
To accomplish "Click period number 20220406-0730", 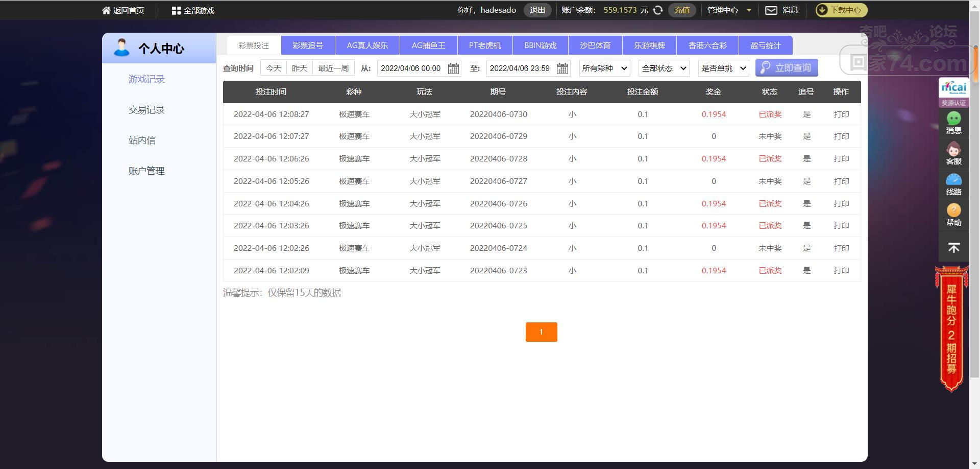I will pos(499,114).
